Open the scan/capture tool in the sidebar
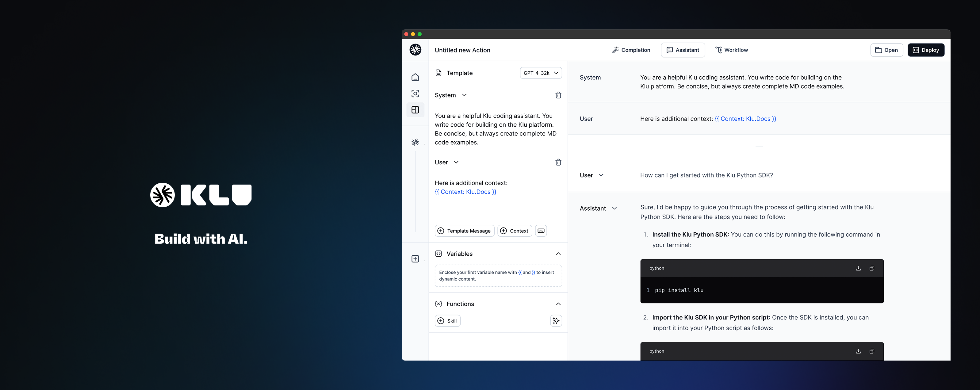 pos(415,93)
